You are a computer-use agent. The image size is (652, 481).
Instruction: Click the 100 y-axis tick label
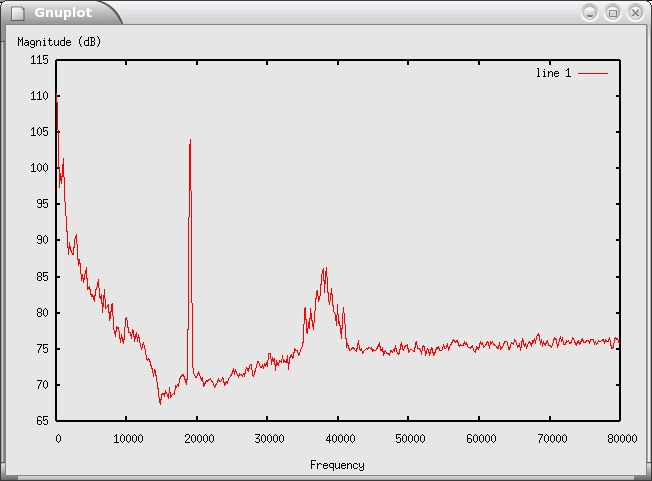tap(39, 168)
